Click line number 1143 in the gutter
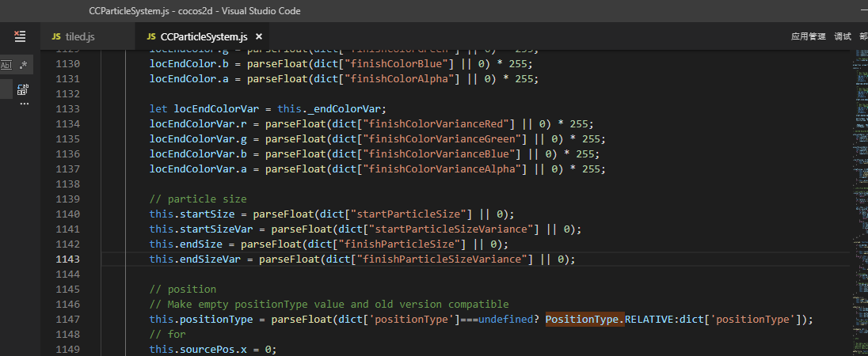 67,259
